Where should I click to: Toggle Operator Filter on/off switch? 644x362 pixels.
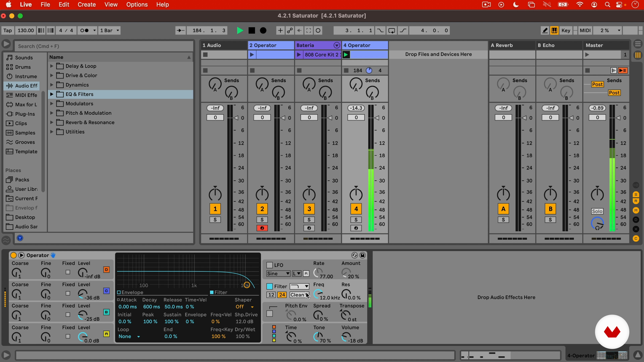[270, 286]
